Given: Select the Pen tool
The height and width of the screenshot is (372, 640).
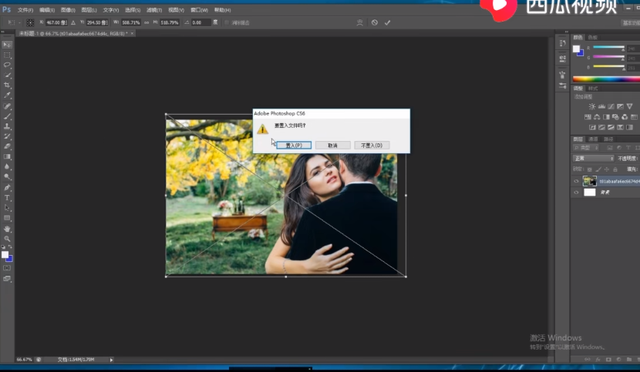Looking at the screenshot, I should (x=7, y=187).
